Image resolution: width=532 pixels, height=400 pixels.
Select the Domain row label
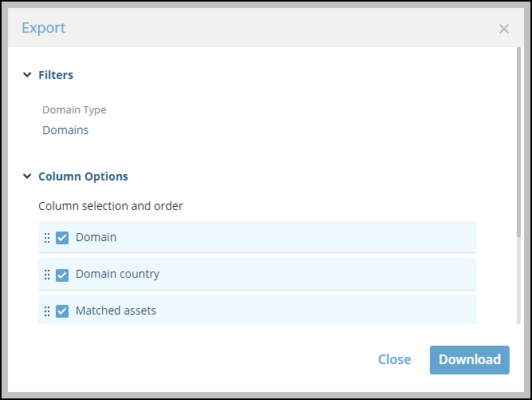(x=96, y=237)
